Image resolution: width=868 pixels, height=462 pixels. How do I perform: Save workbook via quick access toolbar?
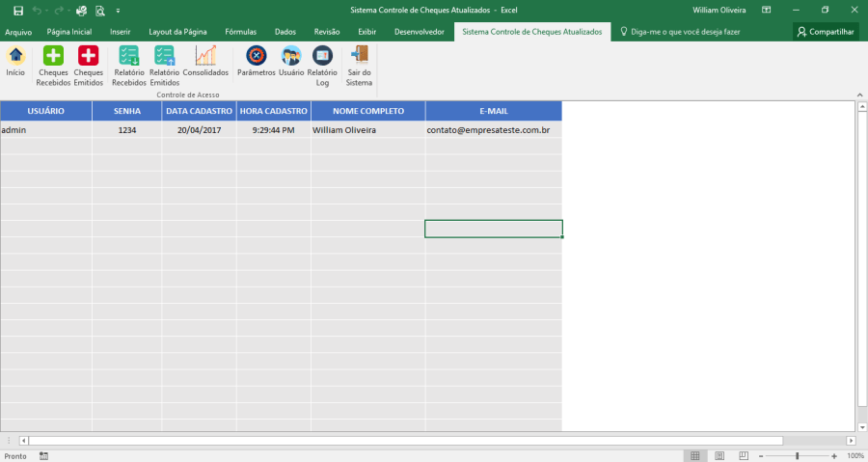pos(18,11)
